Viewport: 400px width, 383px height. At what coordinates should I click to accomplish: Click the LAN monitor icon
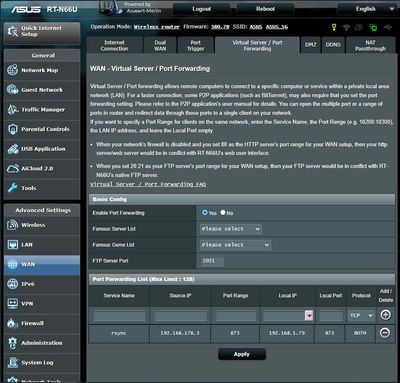[x=13, y=245]
